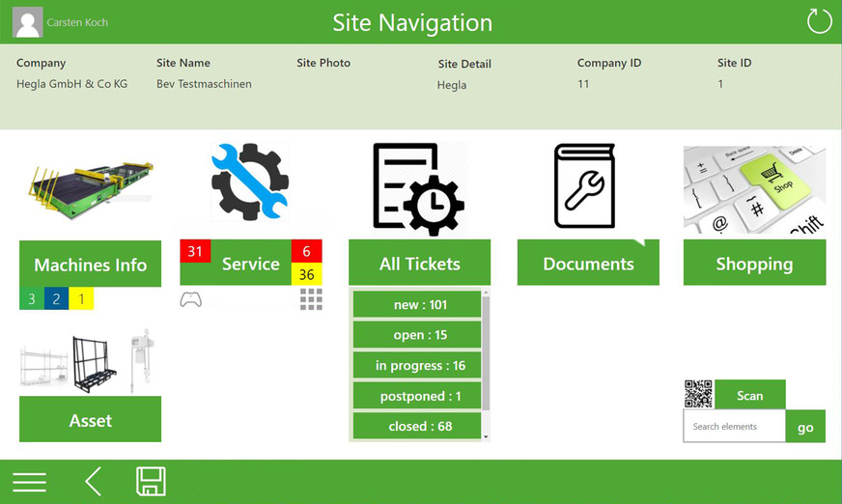Click the grid icon under Service
The image size is (842, 504).
[311, 299]
